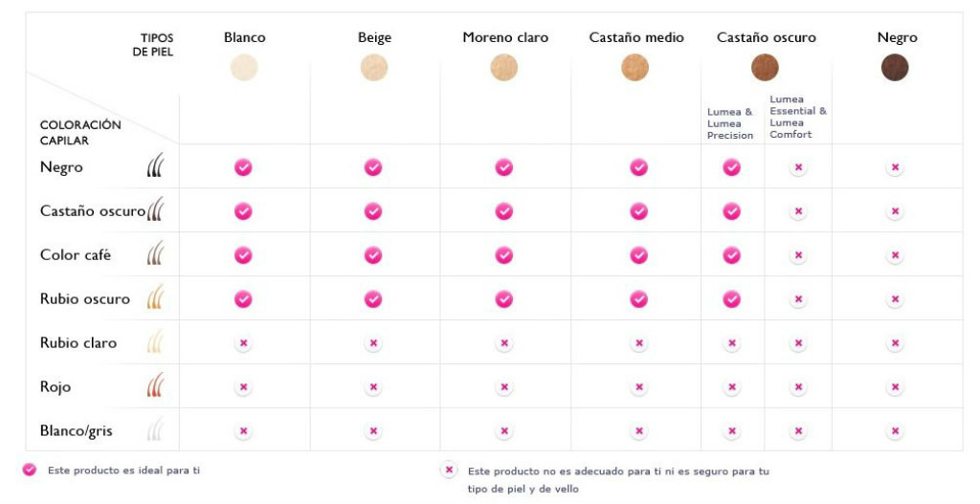Click checkmark for Negro hair, Blanco skin
Viewport: 980px width, 504px height.
(x=243, y=167)
